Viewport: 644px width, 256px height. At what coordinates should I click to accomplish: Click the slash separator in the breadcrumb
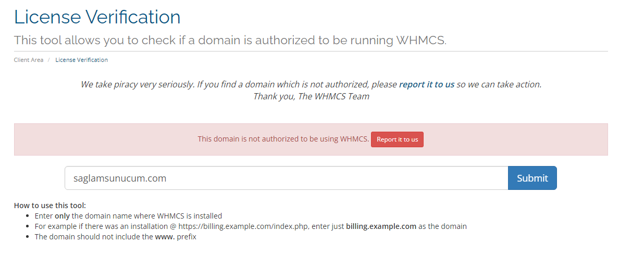click(49, 60)
